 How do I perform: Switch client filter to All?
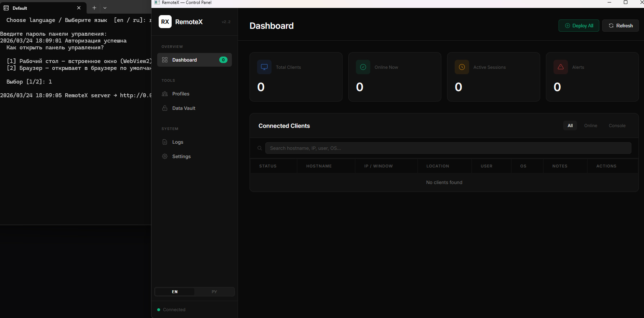point(570,126)
